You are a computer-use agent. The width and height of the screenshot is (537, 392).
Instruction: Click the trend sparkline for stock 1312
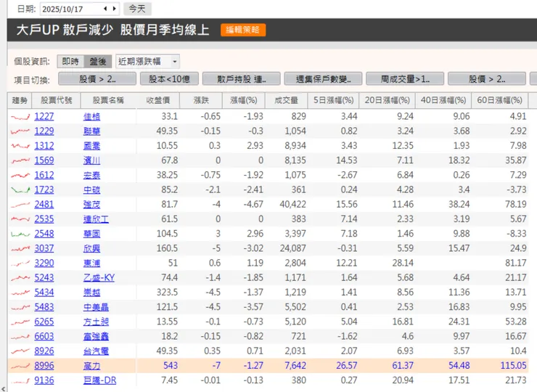(x=20, y=146)
